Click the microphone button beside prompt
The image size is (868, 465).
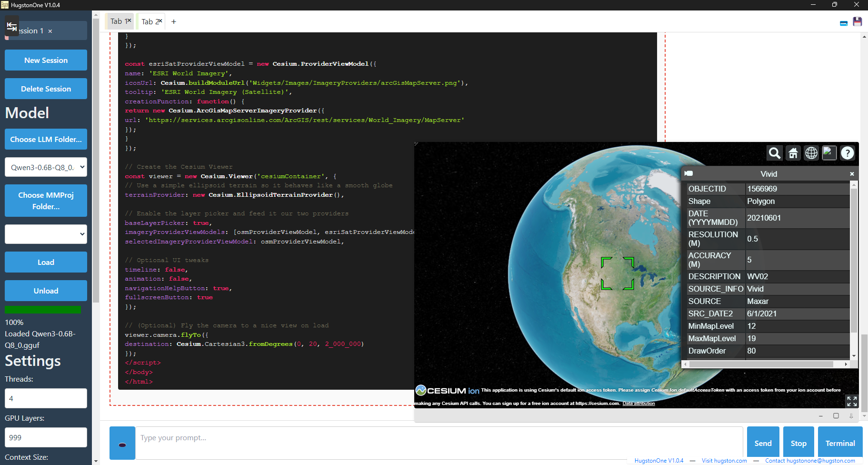tap(122, 443)
